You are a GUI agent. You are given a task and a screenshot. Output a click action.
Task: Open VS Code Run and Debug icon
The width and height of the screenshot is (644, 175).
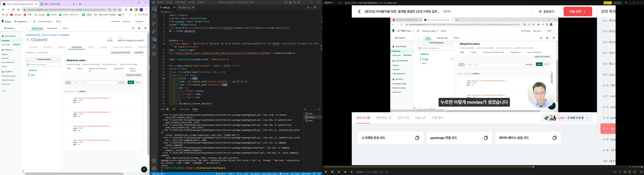pyautogui.click(x=154, y=31)
